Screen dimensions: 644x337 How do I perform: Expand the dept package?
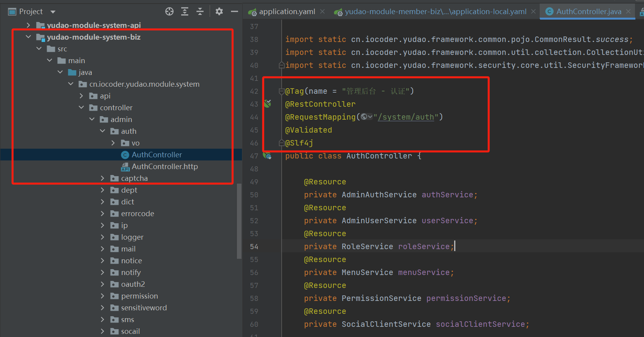(102, 190)
